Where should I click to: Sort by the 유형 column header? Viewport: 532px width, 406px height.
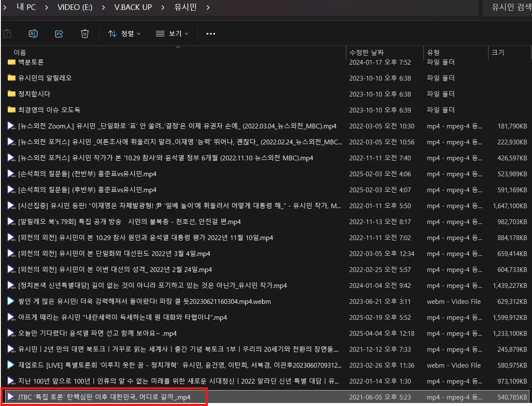point(433,53)
